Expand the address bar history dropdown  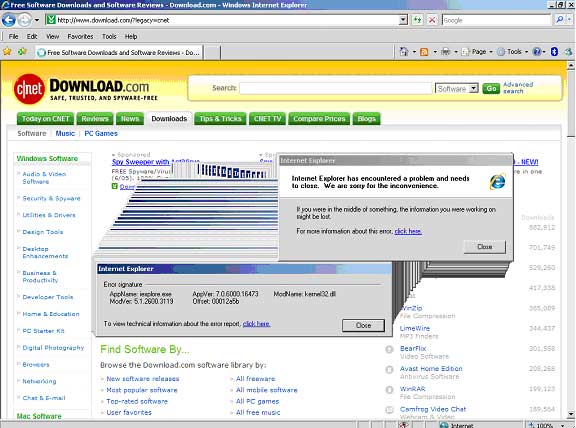[x=403, y=20]
